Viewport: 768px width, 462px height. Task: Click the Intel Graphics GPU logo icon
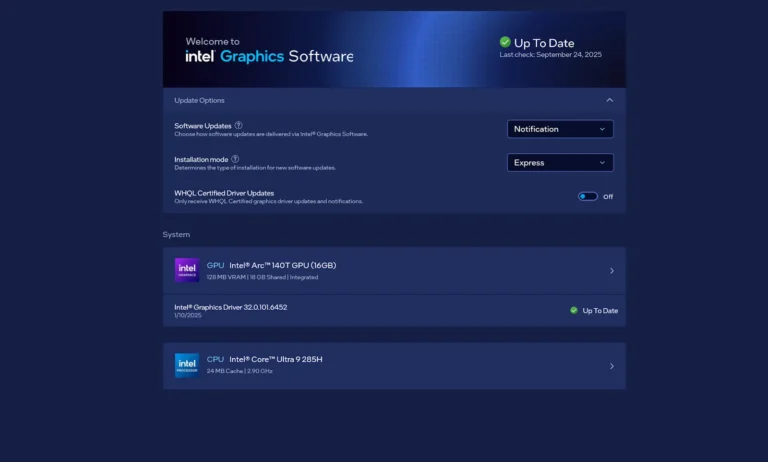pos(187,270)
